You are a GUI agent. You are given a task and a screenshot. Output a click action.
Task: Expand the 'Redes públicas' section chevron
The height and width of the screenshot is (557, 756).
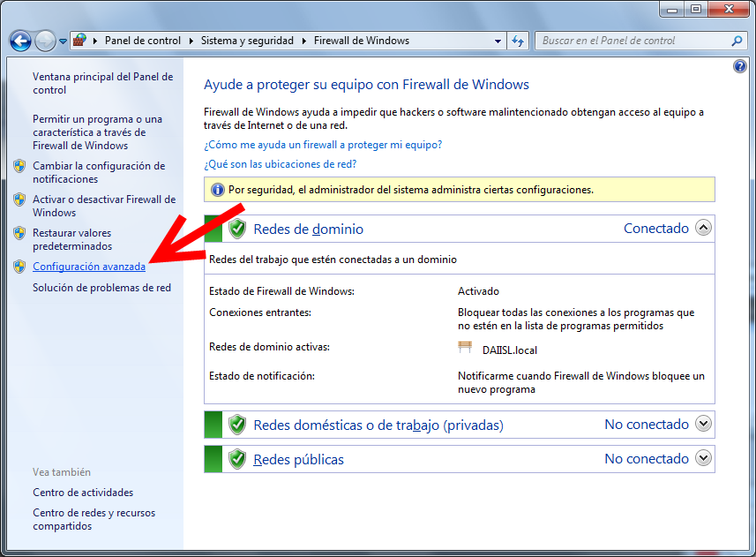pyautogui.click(x=703, y=457)
